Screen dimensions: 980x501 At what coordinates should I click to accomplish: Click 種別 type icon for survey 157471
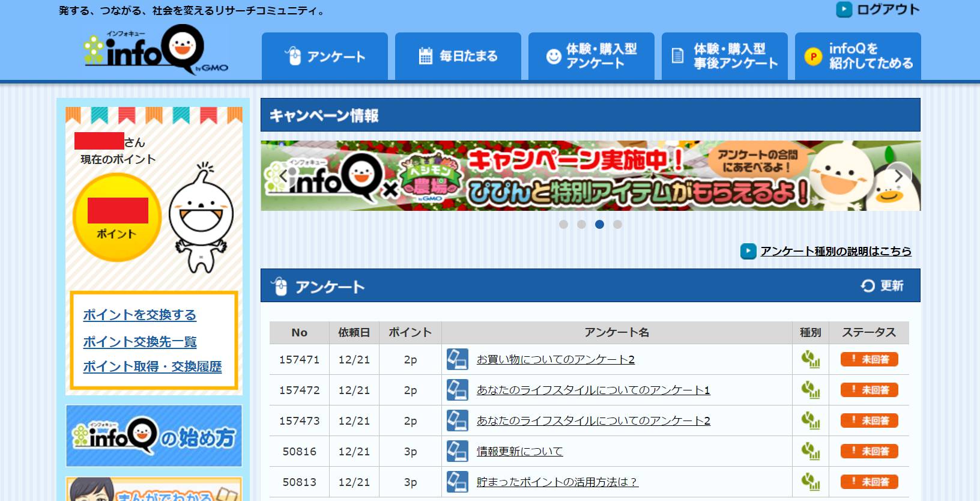click(x=811, y=359)
